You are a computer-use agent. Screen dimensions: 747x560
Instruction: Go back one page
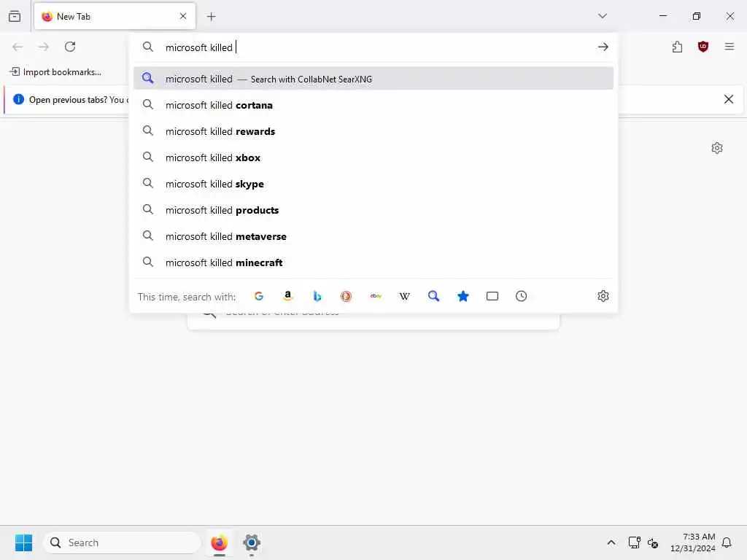pyautogui.click(x=18, y=47)
